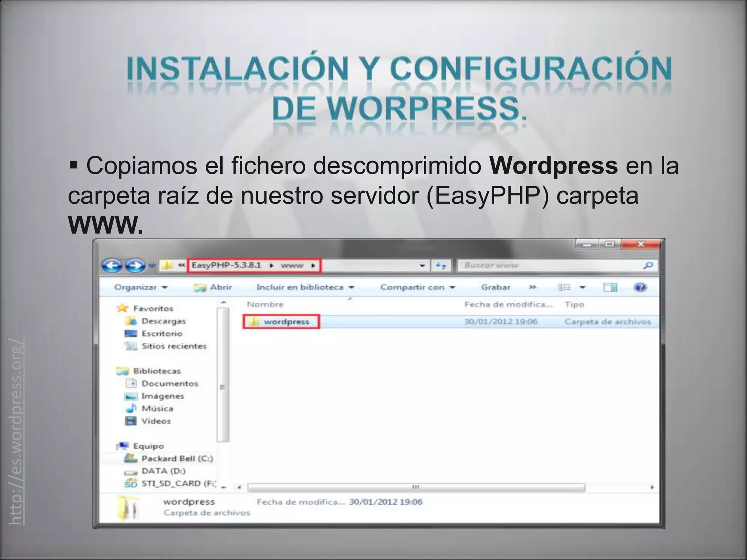747x560 pixels.
Task: Click the large wordpress folder icon in details pane
Action: click(128, 507)
